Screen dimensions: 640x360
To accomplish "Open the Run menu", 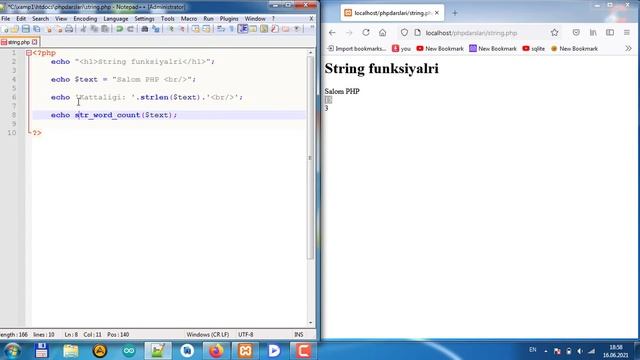I will tap(208, 19).
